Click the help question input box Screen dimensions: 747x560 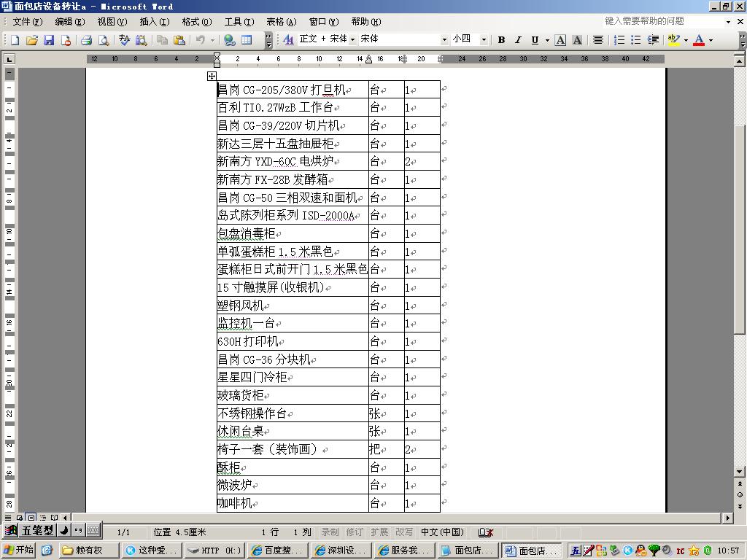[x=664, y=21]
